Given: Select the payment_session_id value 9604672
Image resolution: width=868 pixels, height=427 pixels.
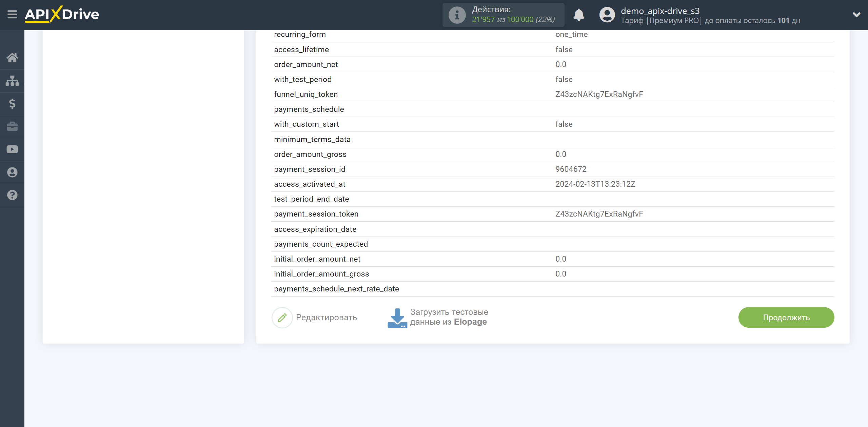Looking at the screenshot, I should point(571,169).
